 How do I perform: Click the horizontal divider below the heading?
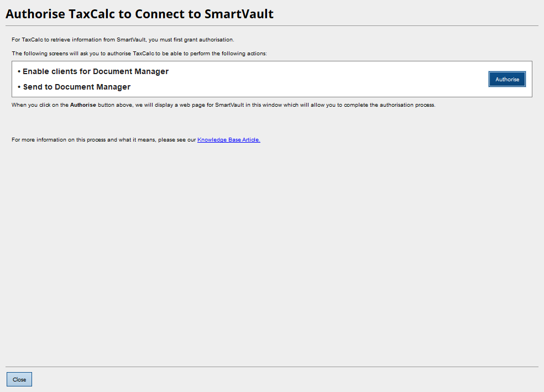[x=271, y=25]
